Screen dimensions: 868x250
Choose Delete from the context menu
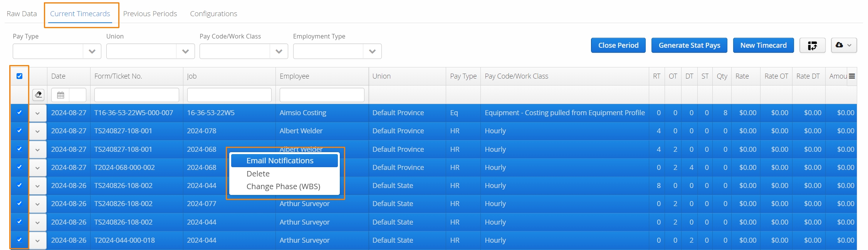[x=284, y=174]
